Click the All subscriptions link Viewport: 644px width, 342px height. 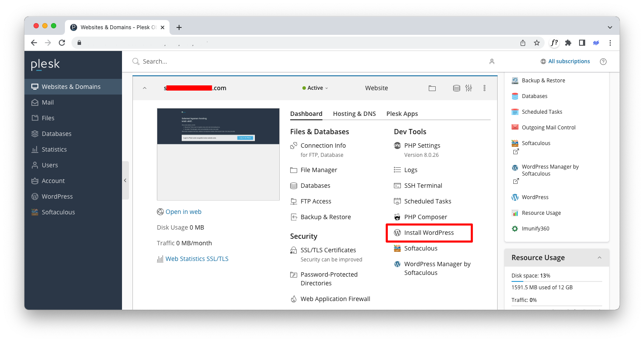point(569,61)
